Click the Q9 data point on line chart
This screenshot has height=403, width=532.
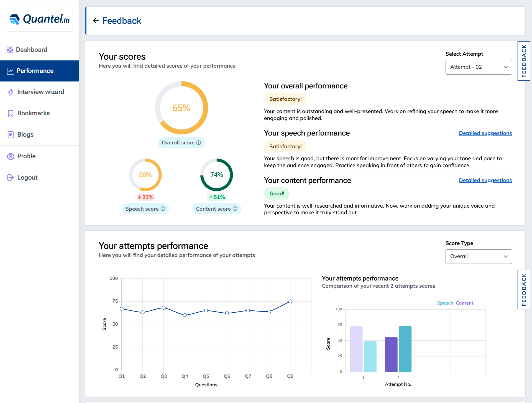tap(290, 301)
